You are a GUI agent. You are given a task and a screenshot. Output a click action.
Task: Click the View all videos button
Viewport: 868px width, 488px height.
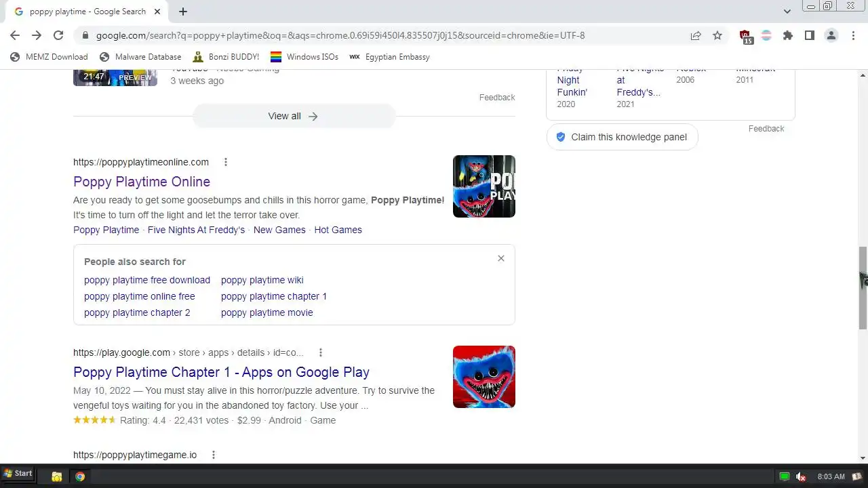(294, 116)
